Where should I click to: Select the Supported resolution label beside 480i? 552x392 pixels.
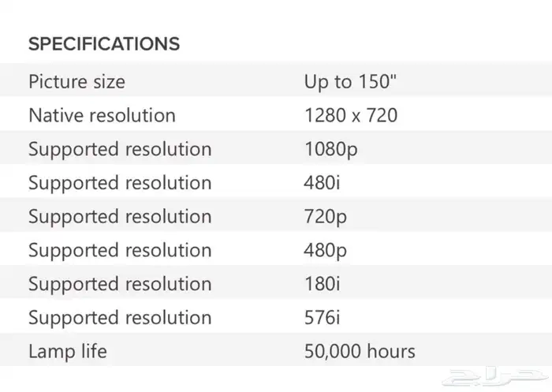tap(120, 183)
